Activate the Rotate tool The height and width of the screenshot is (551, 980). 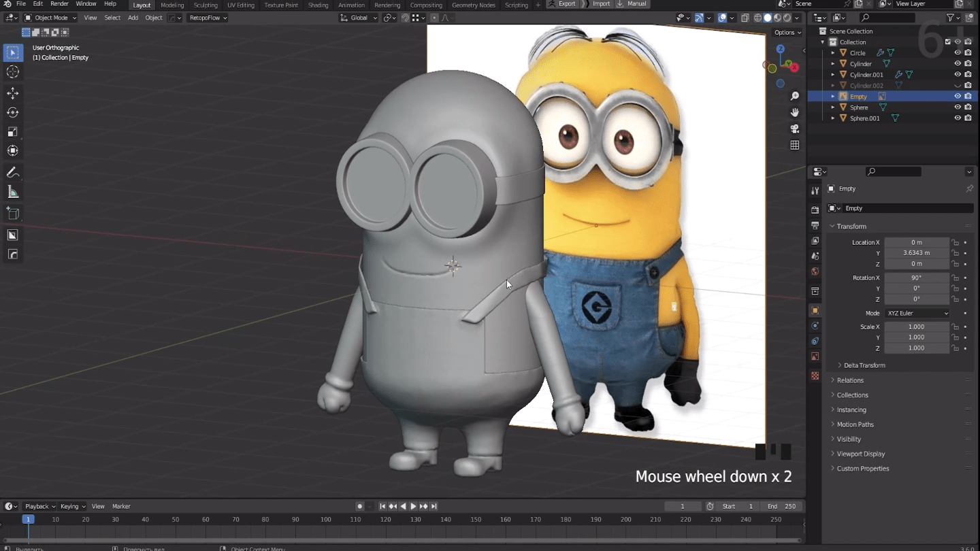click(12, 112)
